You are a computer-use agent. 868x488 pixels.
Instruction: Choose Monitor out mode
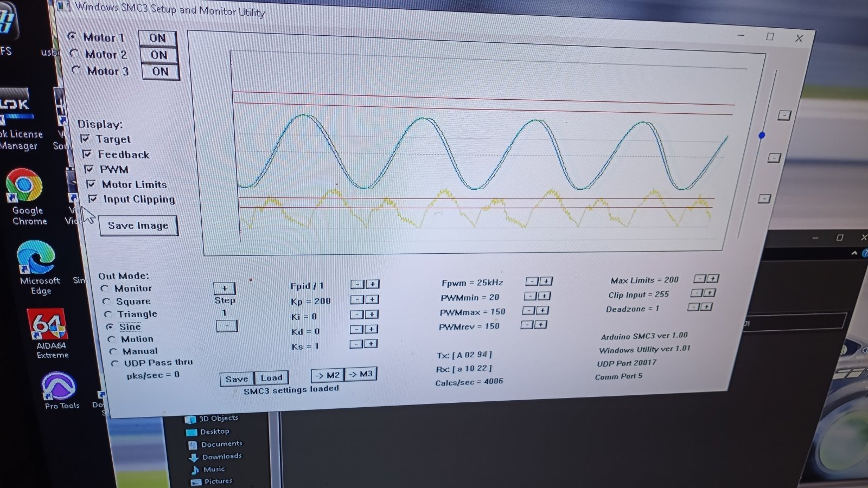coord(105,288)
